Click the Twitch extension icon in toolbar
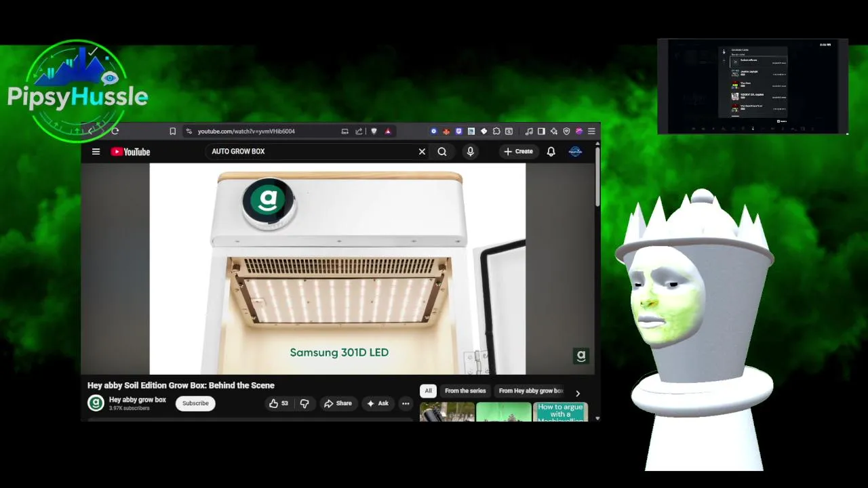868x488 pixels. [x=458, y=131]
